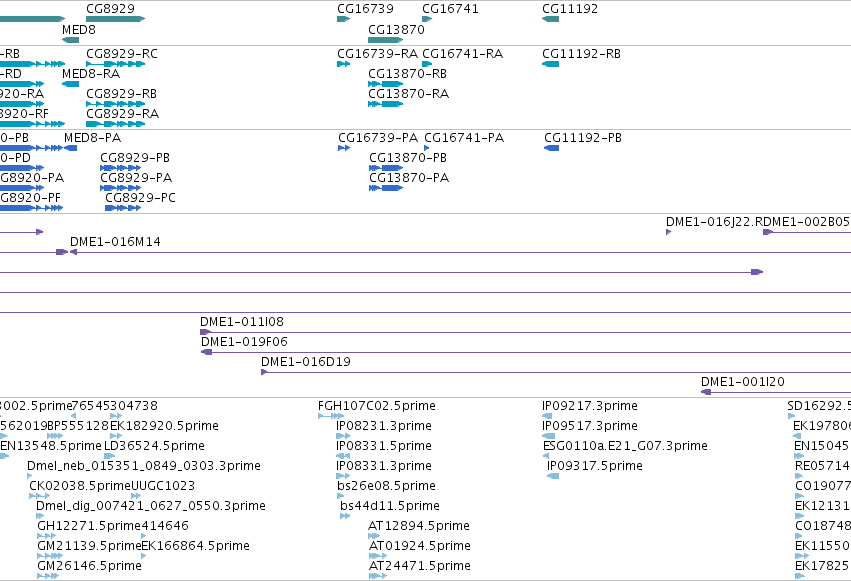Select EST FGH107C02.5prime
Viewport: 851px width, 581px height.
point(331,416)
